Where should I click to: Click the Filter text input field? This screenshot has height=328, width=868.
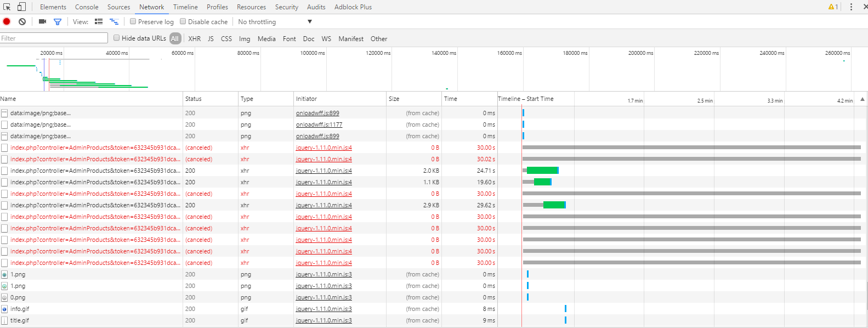pos(54,38)
